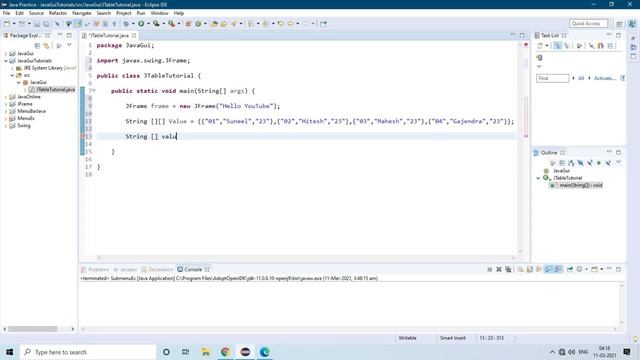Click the New Java Package icon
This screenshot has height=360, width=640.
click(188, 24)
